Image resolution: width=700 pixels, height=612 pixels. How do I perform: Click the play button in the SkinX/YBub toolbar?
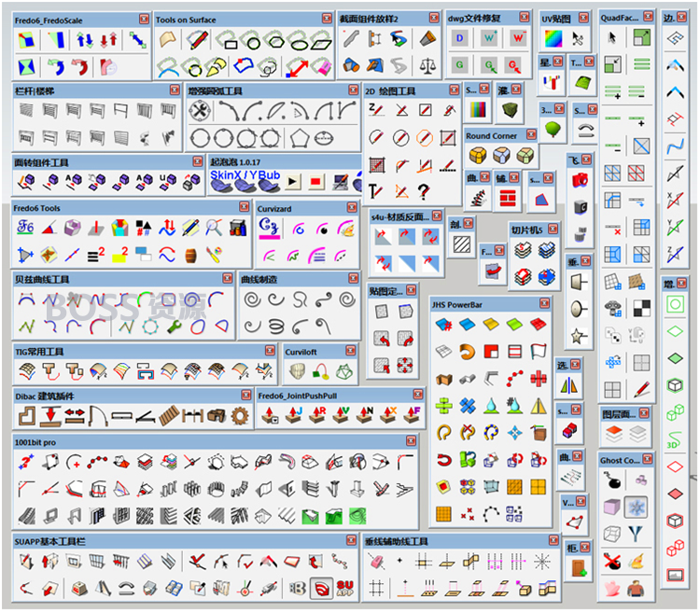pos(292,182)
